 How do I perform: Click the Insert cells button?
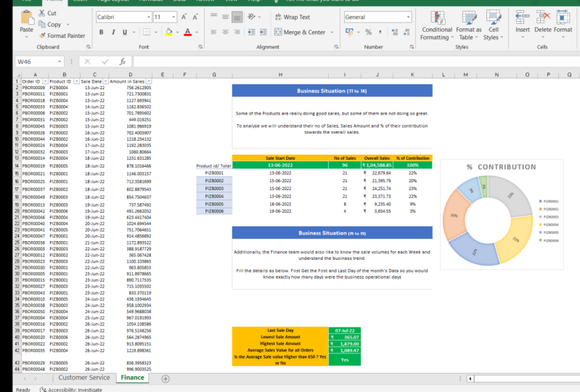523,24
